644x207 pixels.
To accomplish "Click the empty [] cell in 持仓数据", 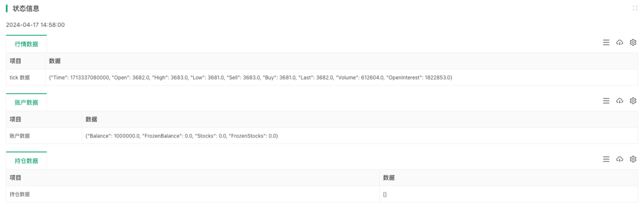I will tap(508, 194).
